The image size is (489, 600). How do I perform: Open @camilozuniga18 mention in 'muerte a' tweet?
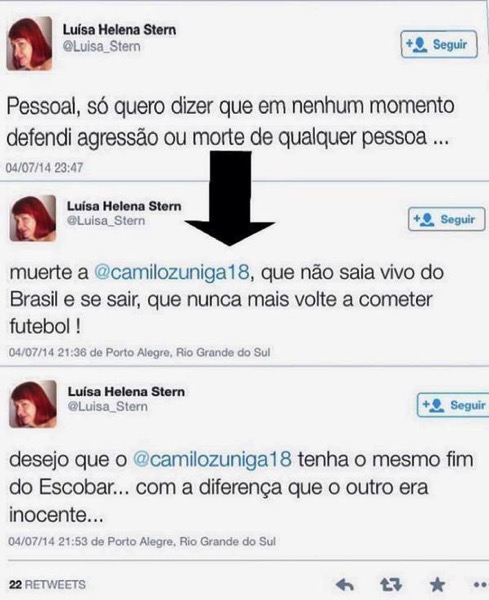(172, 273)
